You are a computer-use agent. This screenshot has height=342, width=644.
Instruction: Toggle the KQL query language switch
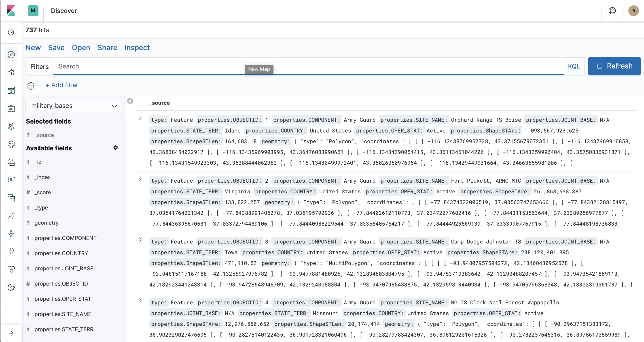[x=574, y=66]
